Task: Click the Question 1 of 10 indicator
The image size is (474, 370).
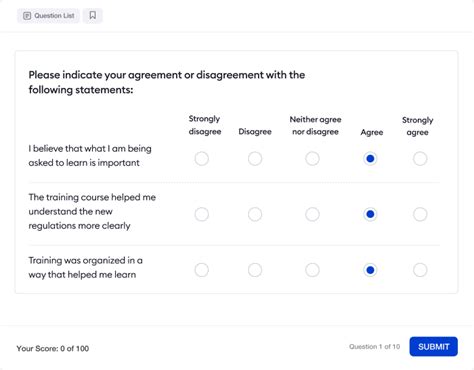Action: (374, 347)
